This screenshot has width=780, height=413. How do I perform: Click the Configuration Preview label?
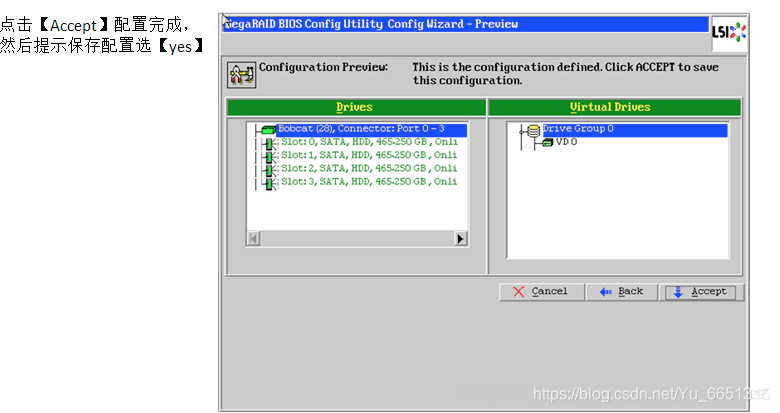[x=323, y=67]
